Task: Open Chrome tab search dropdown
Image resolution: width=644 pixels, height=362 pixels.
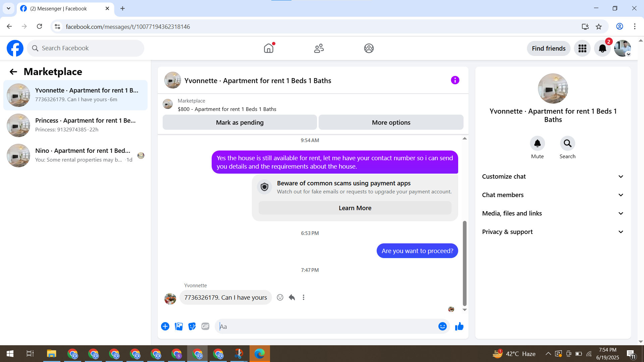Action: (8, 8)
